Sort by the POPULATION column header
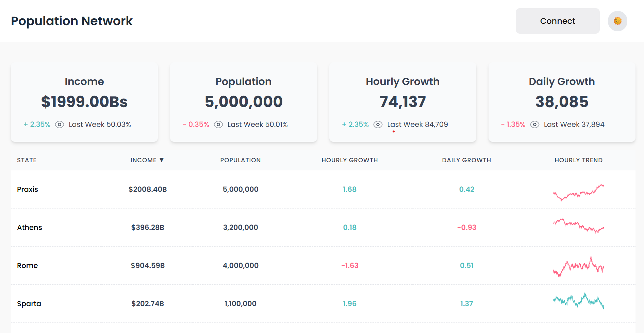The height and width of the screenshot is (333, 644). [x=241, y=160]
